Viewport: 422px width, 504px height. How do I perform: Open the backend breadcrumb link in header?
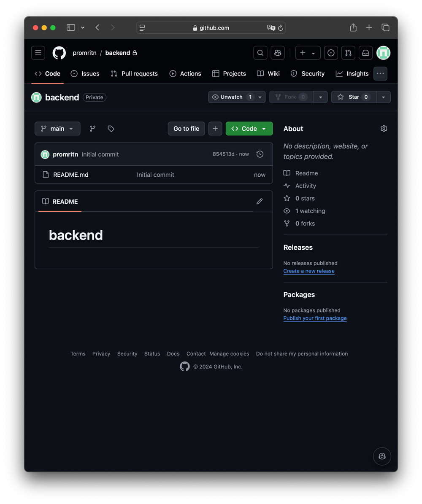118,53
